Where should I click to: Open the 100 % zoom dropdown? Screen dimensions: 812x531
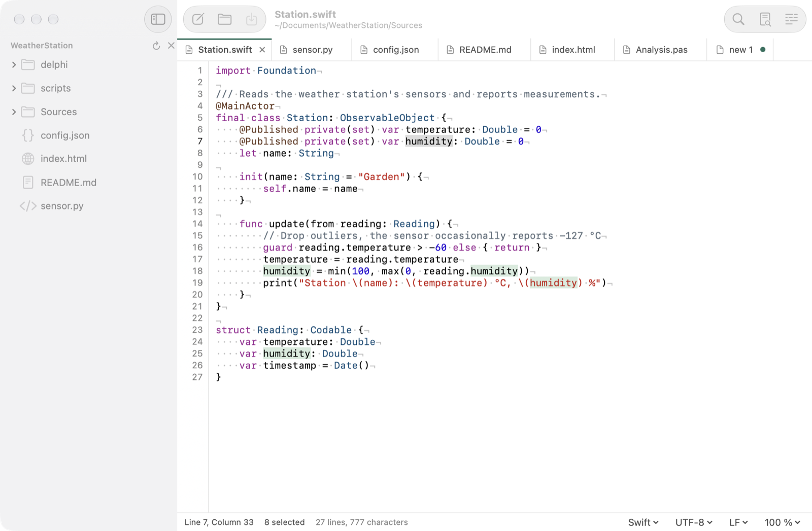click(x=783, y=522)
